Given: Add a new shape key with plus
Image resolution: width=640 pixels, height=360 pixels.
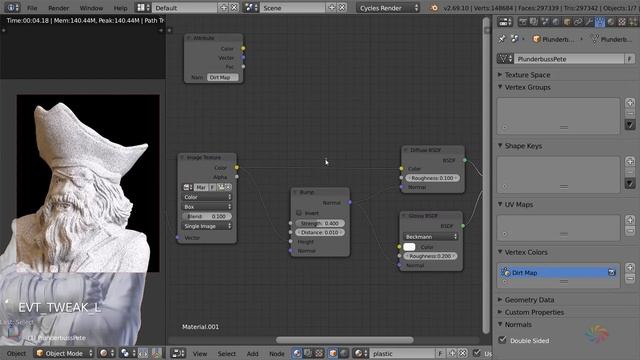Looking at the screenshot, I should pos(630,161).
